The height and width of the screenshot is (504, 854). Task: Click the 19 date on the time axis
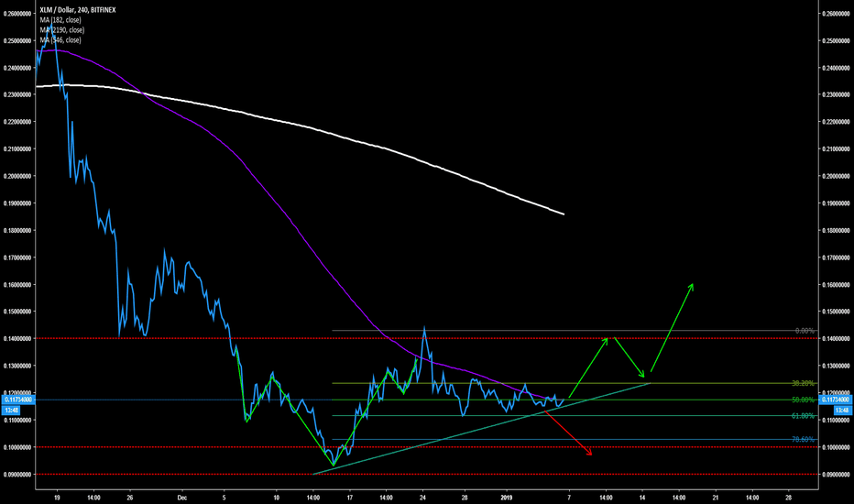coord(57,498)
